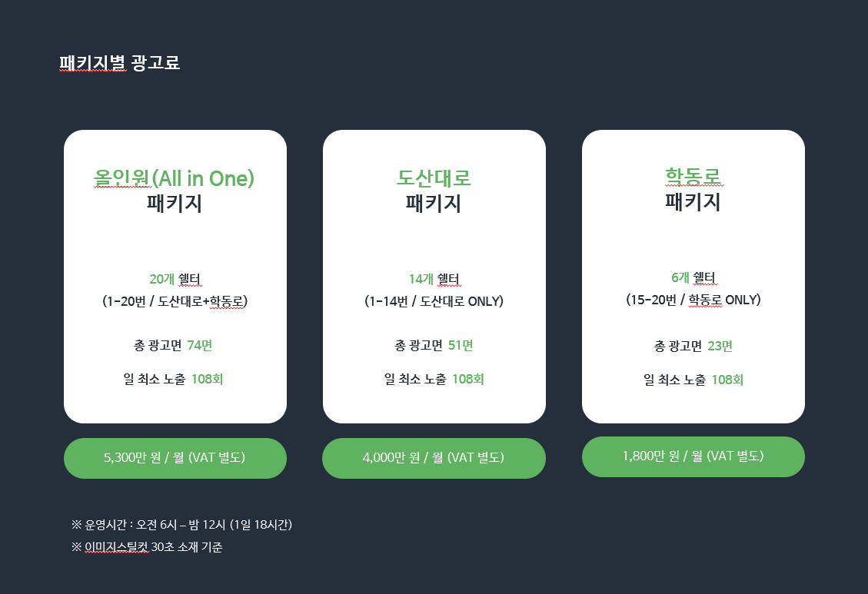868x594 pixels.
Task: Click the 학동로 package title
Action: coord(693,177)
